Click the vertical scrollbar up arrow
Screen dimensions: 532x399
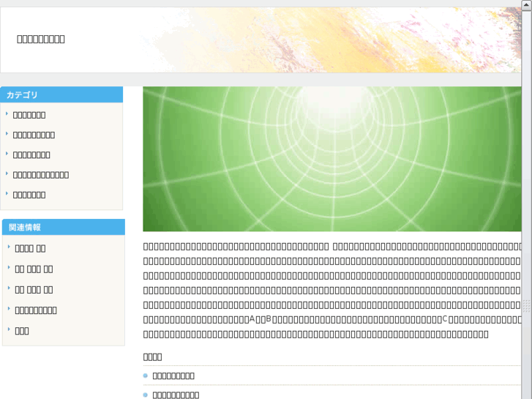(527, 5)
